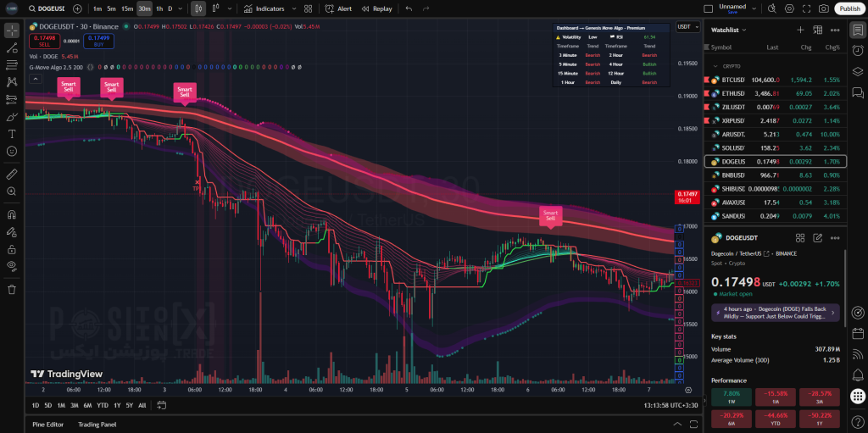Toggle stay in drawing mode
The image size is (868, 433).
click(x=12, y=232)
